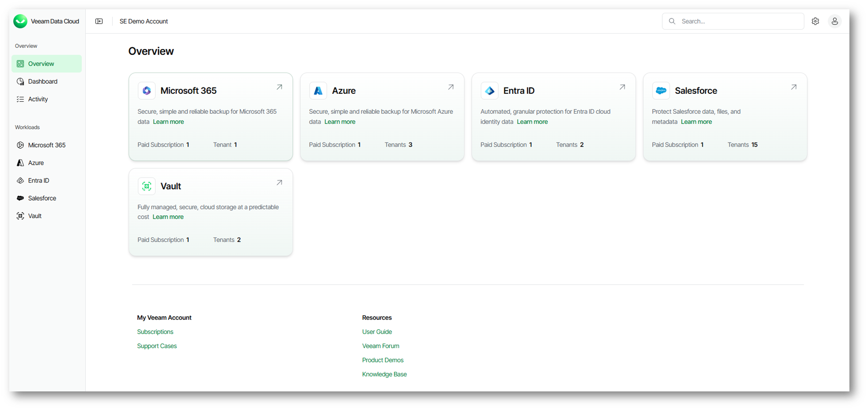The image size is (868, 410).
Task: Click the Entra ID card logo icon
Action: pyautogui.click(x=489, y=91)
